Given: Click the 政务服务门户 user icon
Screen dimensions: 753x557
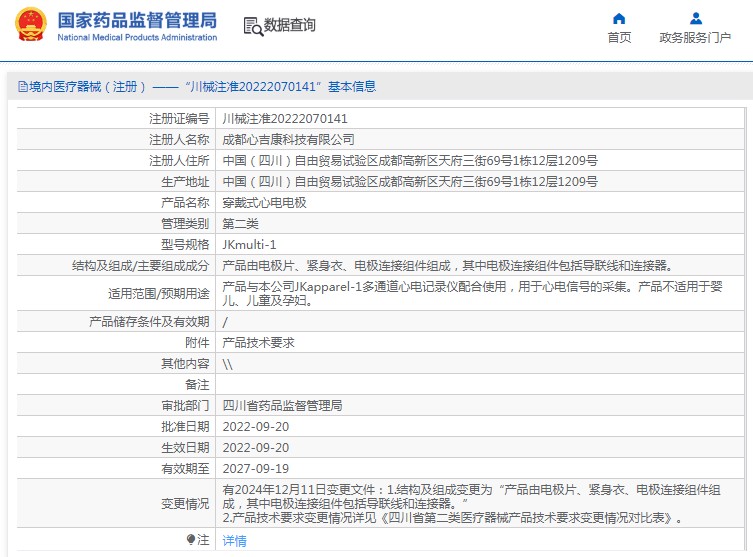Looking at the screenshot, I should [695, 19].
